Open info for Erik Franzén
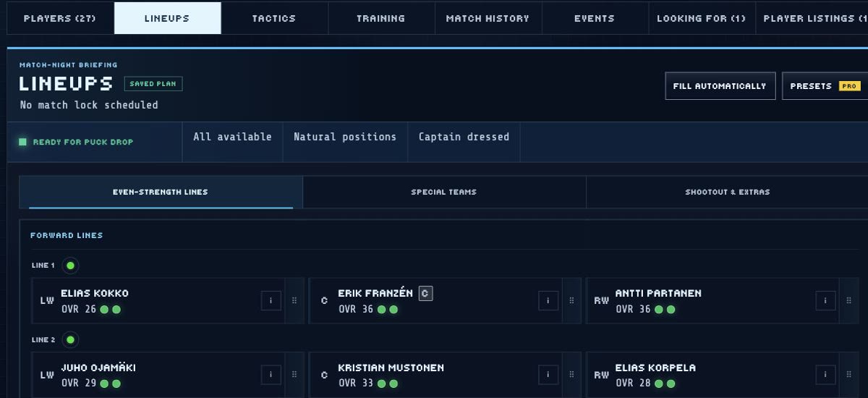Image resolution: width=868 pixels, height=398 pixels. (548, 301)
